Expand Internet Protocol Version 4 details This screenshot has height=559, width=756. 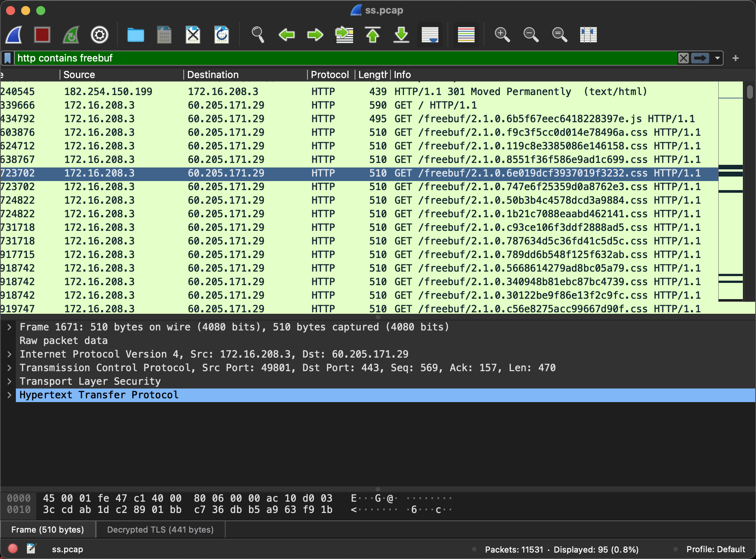pyautogui.click(x=9, y=354)
